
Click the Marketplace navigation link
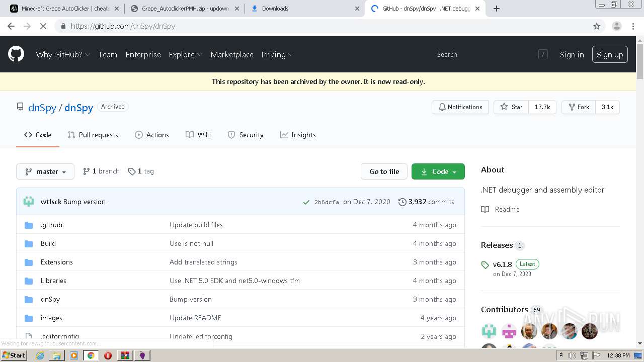232,54
